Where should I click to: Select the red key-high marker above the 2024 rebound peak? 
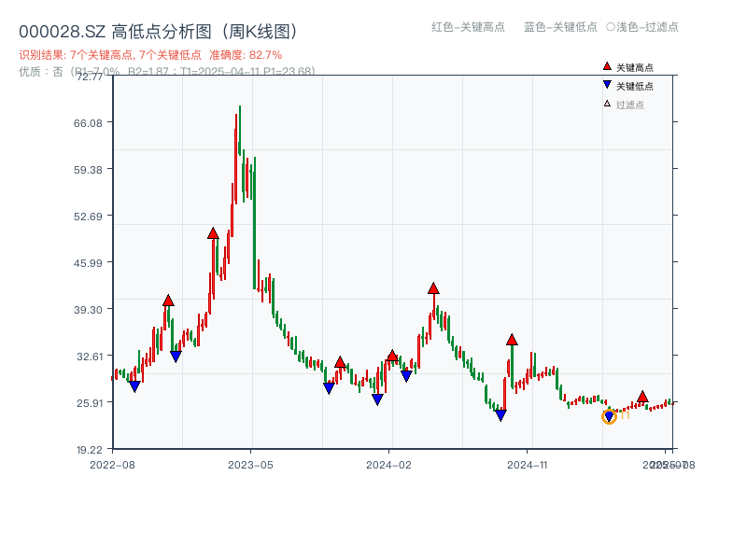click(x=433, y=289)
